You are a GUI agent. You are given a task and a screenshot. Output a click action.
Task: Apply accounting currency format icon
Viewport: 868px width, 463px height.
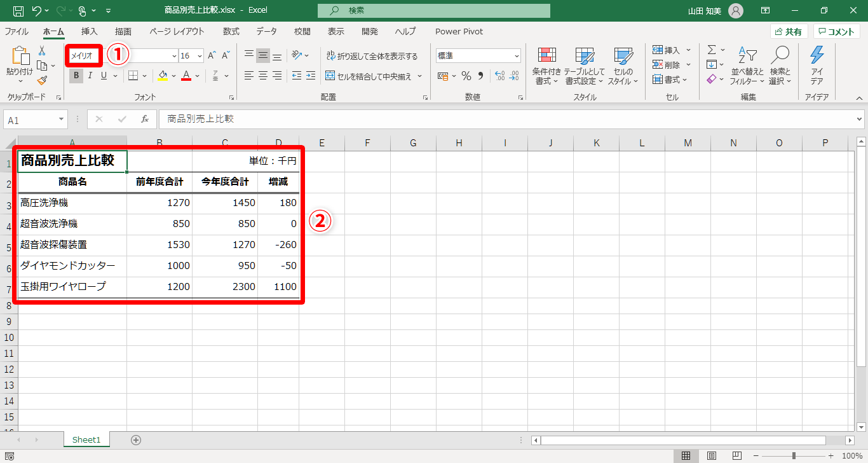(444, 76)
